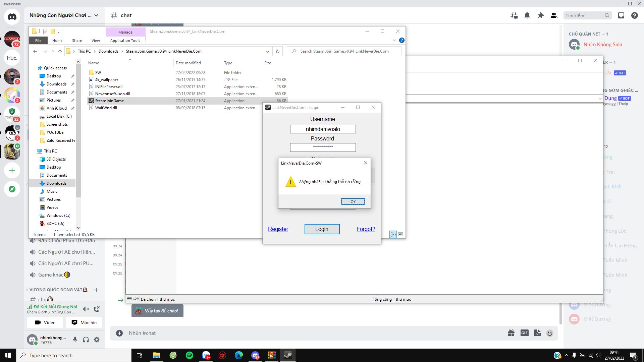Adjust volume via the system tray speaker

(x=598, y=355)
